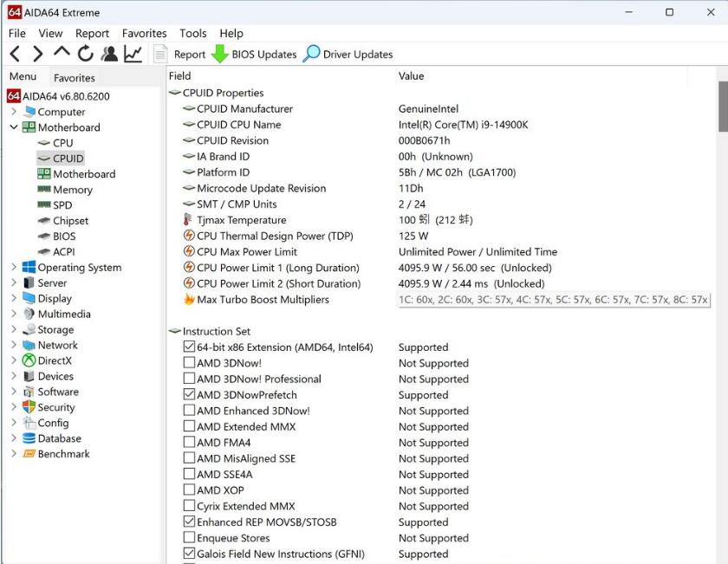728x564 pixels.
Task: Click the Benchmark tree icon
Action: pos(29,453)
